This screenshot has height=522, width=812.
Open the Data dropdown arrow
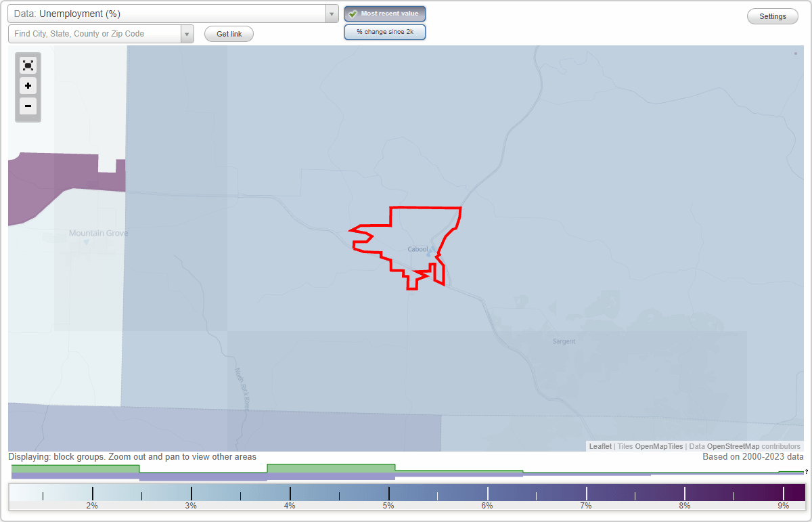tap(331, 13)
